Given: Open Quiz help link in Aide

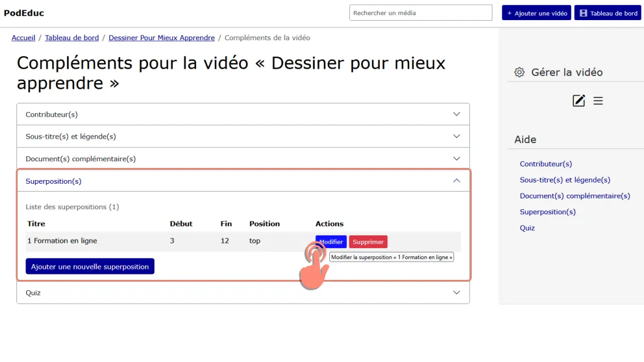Looking at the screenshot, I should (x=527, y=228).
